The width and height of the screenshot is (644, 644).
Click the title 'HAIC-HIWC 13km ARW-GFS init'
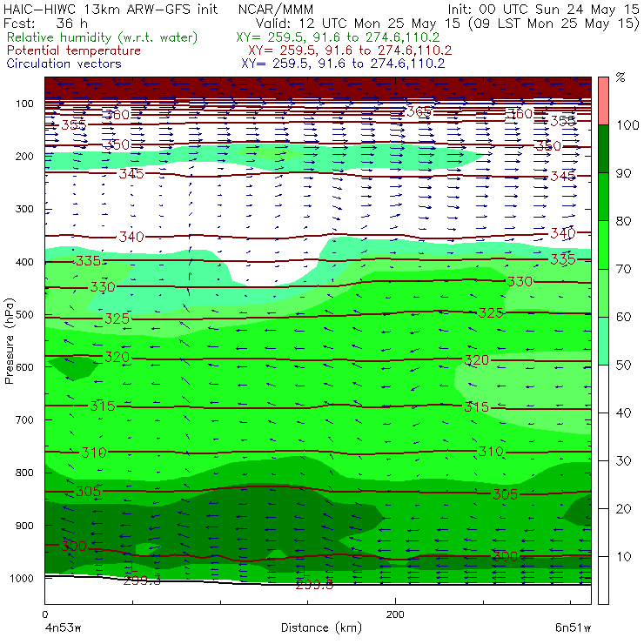(111, 9)
